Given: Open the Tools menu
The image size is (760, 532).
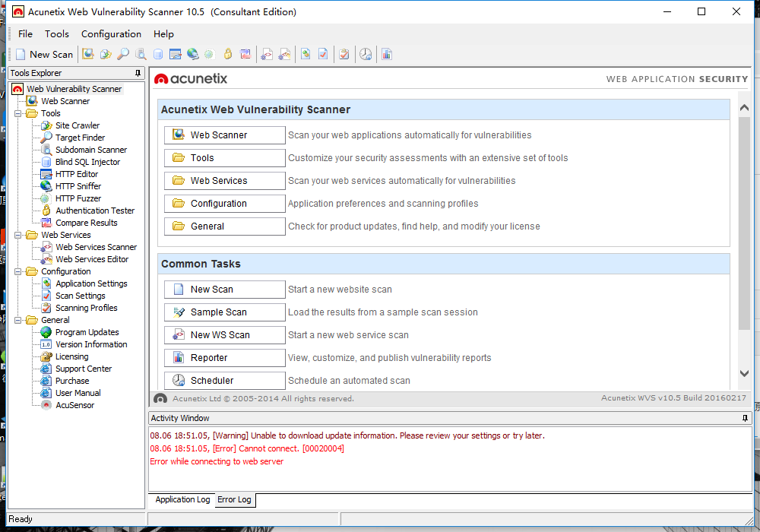Looking at the screenshot, I should (57, 34).
